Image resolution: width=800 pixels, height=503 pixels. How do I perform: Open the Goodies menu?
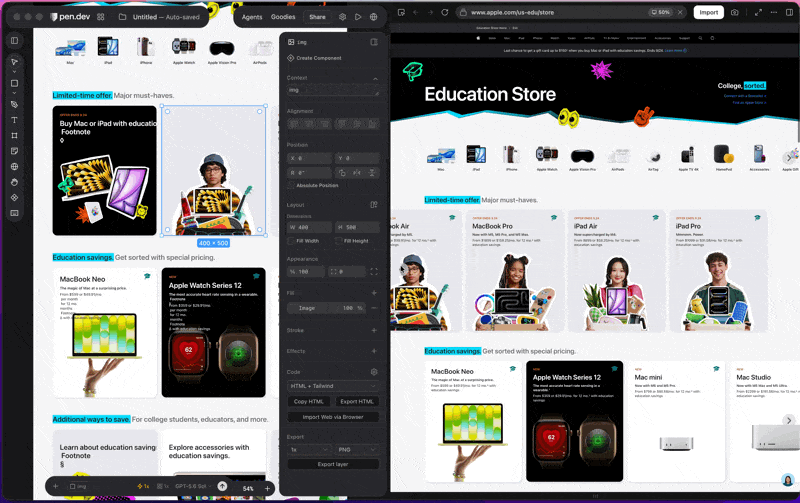(283, 17)
